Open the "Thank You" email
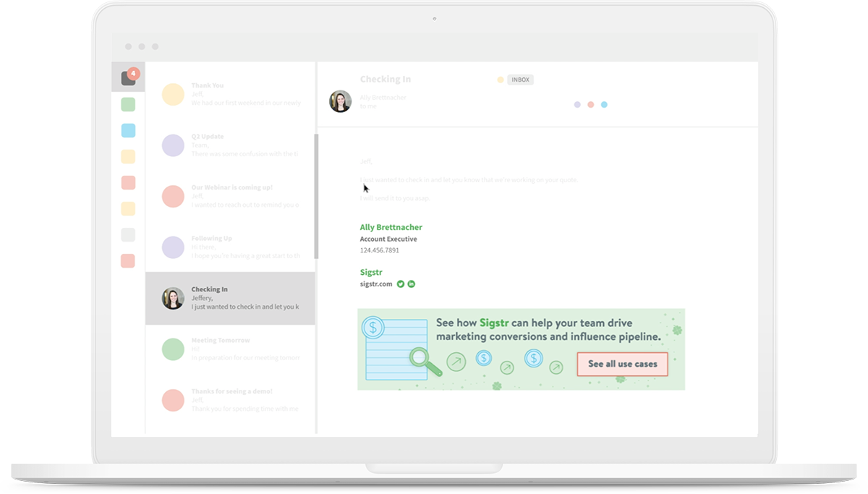Screen dimensions: 868x494 pyautogui.click(x=230, y=94)
